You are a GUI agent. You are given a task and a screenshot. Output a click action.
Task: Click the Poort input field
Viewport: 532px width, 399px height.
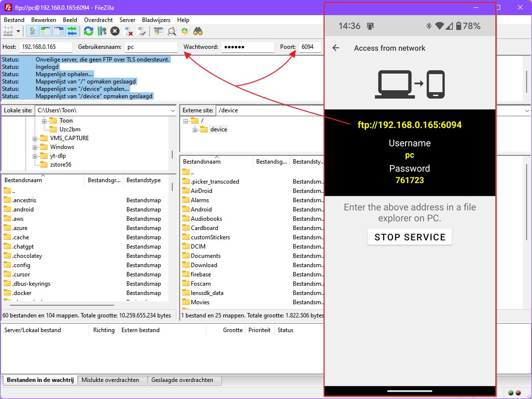[x=310, y=47]
